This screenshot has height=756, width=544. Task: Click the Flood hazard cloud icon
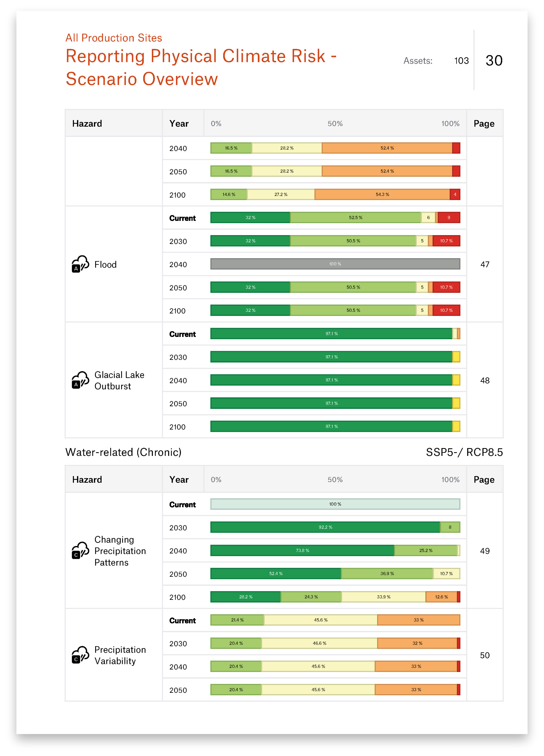[x=80, y=264]
